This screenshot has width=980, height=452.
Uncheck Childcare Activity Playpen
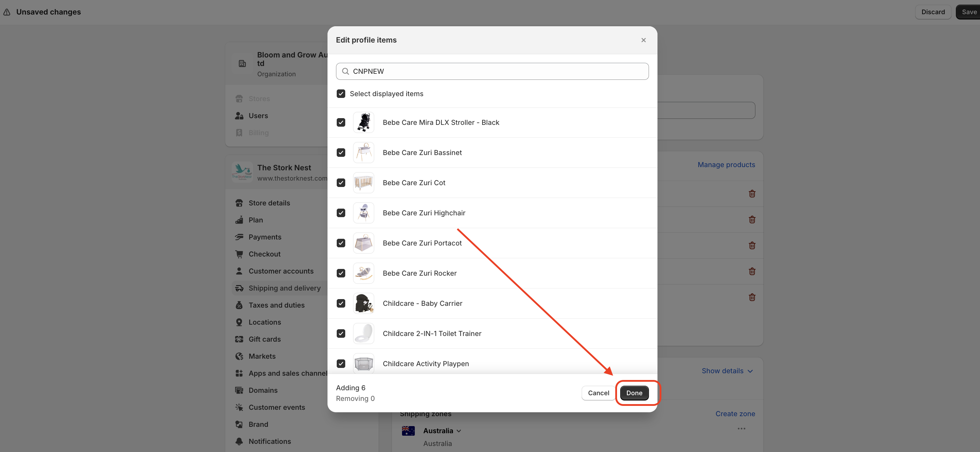[x=341, y=363]
